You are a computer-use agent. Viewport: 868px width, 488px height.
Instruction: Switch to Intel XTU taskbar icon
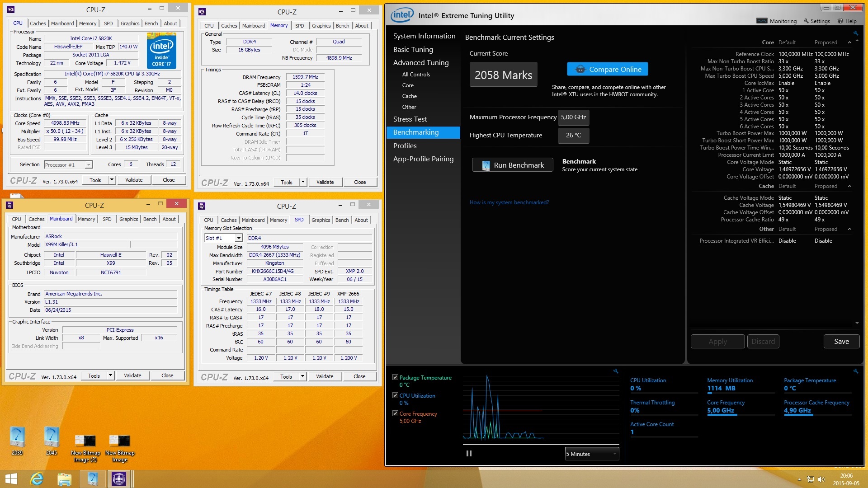93,479
